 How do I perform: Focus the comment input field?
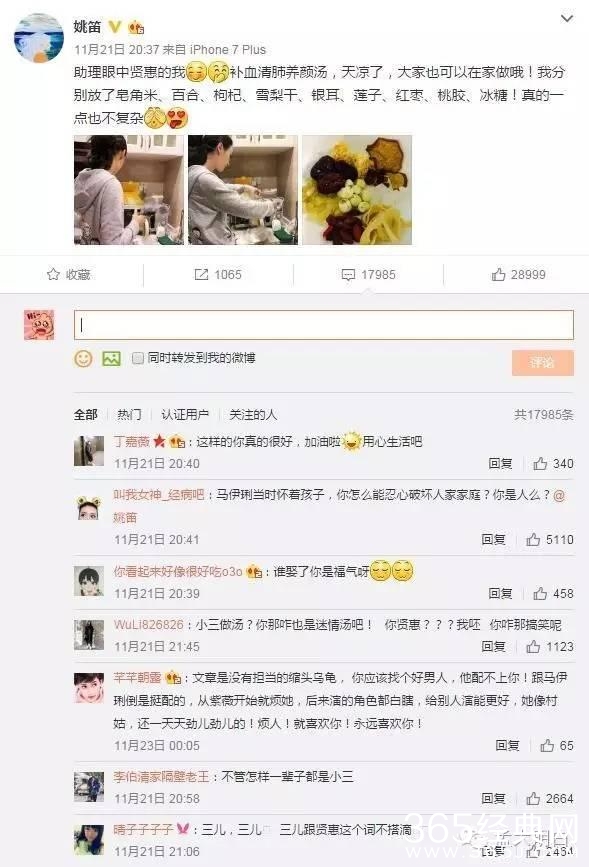[324, 325]
